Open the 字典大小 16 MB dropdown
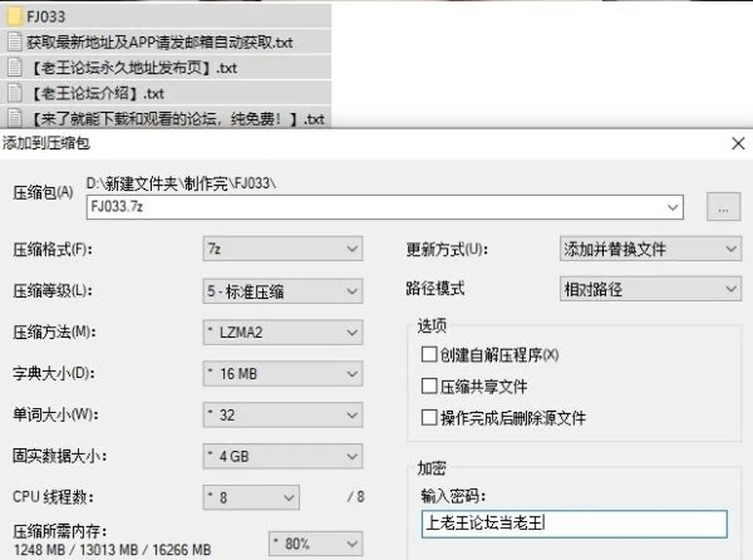The width and height of the screenshot is (753, 560). point(282,373)
